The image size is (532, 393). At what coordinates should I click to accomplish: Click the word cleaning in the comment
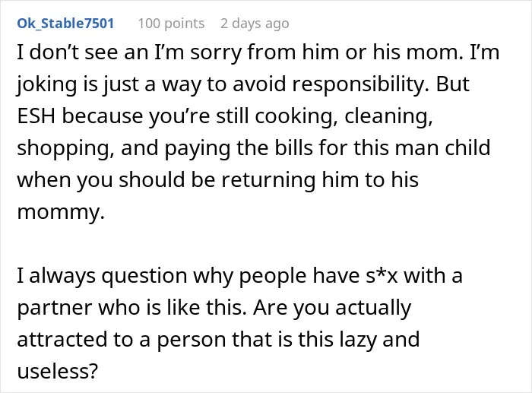[389, 117]
